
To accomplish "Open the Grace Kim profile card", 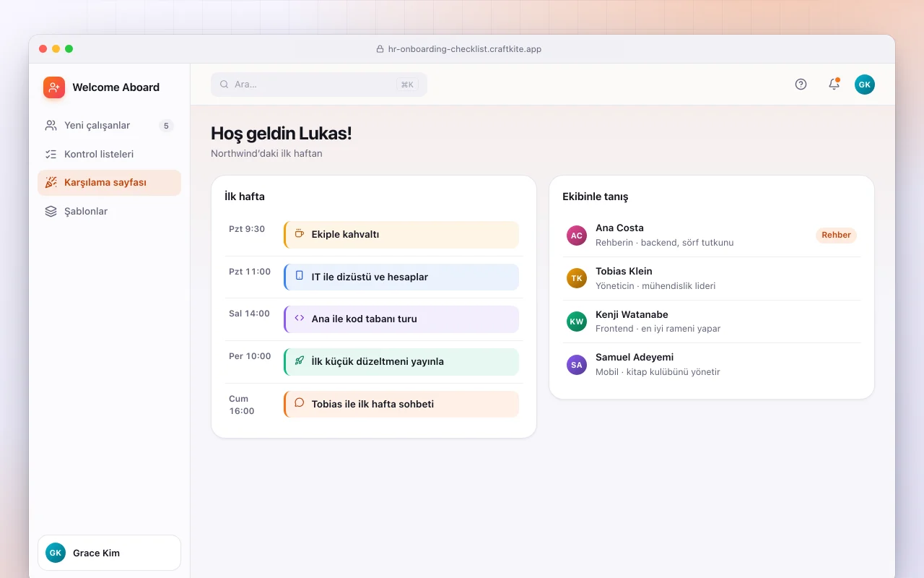I will coord(109,553).
